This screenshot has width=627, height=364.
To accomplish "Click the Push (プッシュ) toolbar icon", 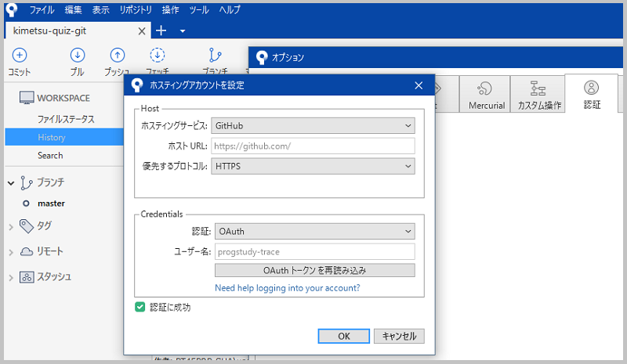I will 117,55.
